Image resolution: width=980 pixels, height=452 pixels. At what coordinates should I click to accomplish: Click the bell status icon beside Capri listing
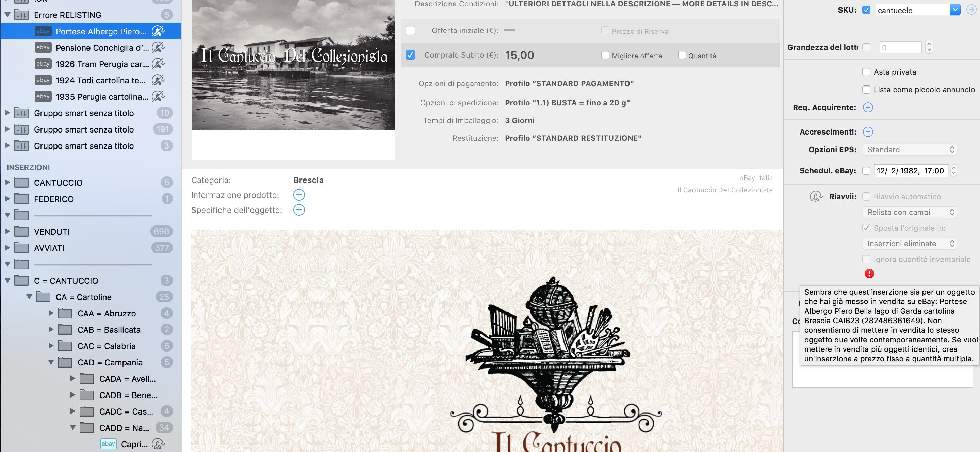(x=158, y=444)
